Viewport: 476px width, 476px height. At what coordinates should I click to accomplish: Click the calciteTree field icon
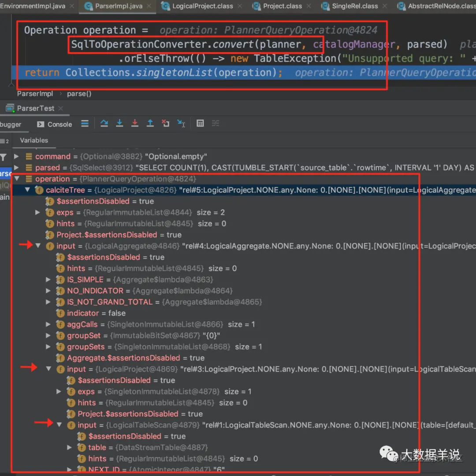pyautogui.click(x=39, y=190)
